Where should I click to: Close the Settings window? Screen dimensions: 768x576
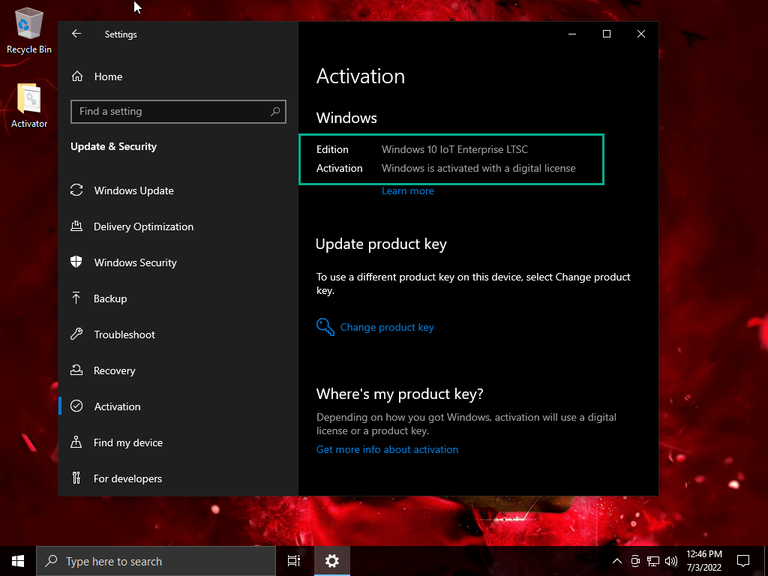(641, 34)
